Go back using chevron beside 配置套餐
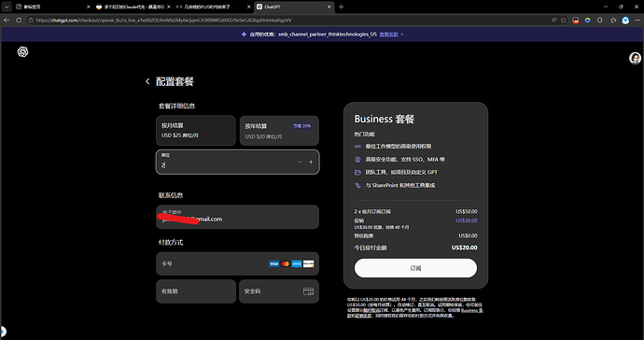Screen dimensions: 644x340 147,81
